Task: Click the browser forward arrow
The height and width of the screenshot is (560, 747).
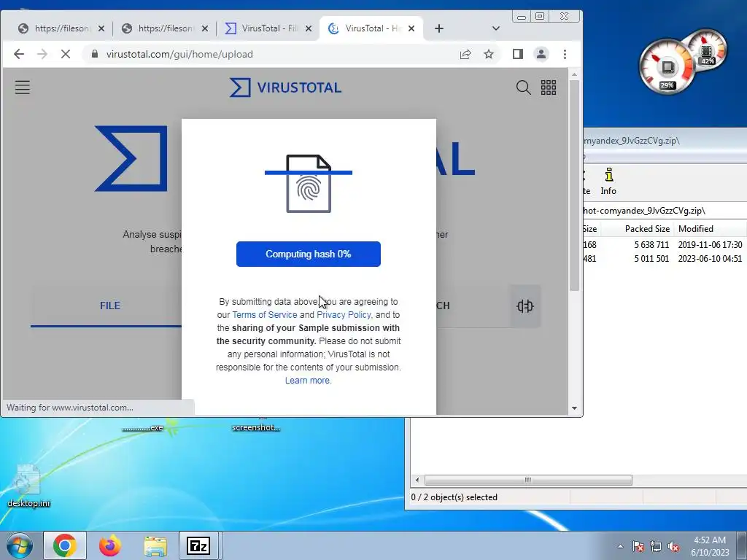Action: [42, 54]
